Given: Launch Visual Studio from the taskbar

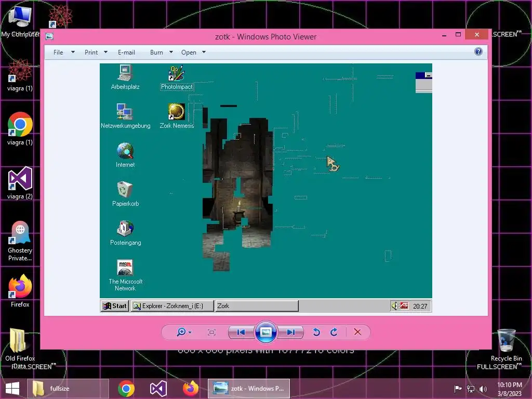Looking at the screenshot, I should (158, 389).
